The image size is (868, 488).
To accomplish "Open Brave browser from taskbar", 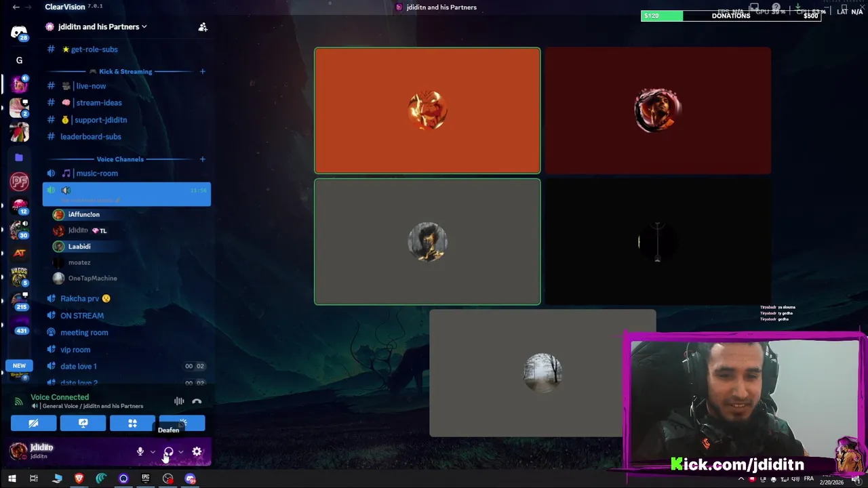I will pyautogui.click(x=79, y=479).
